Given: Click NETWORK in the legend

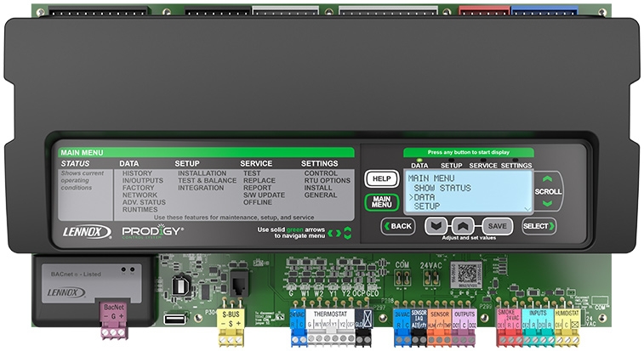Looking at the screenshot, I should 140,195.
